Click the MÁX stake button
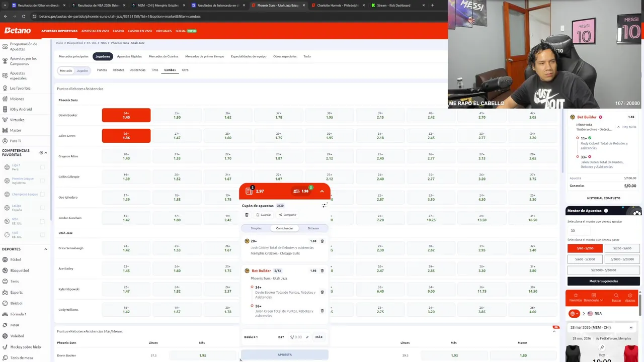This screenshot has width=644, height=362. point(319,337)
